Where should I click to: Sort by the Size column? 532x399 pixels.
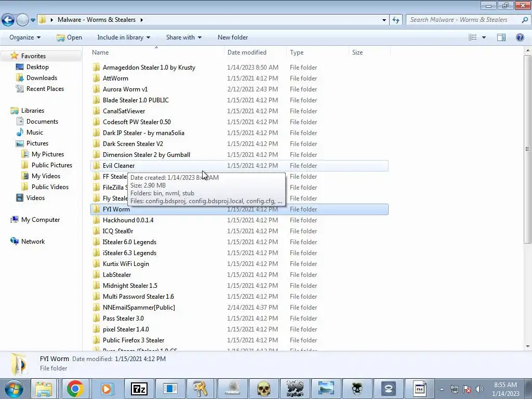click(369, 52)
